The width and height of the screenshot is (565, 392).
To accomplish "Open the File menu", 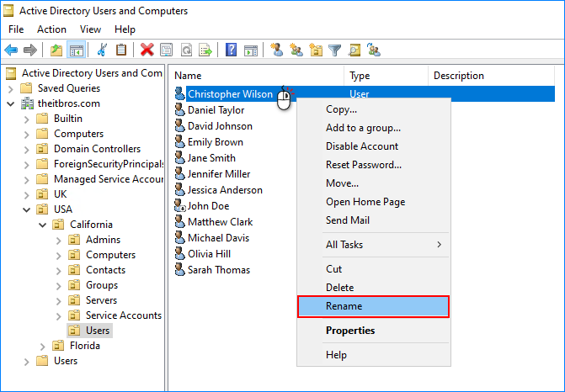I will click(16, 29).
